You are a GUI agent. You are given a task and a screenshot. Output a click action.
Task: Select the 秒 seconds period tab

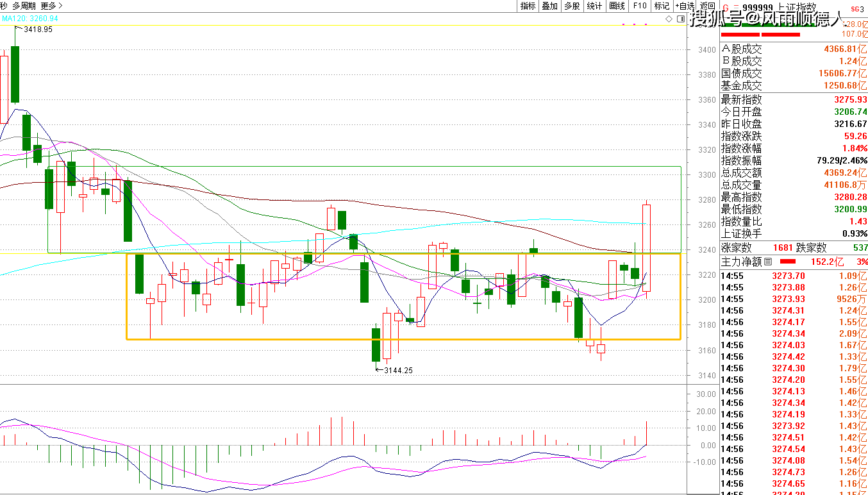(x=4, y=6)
